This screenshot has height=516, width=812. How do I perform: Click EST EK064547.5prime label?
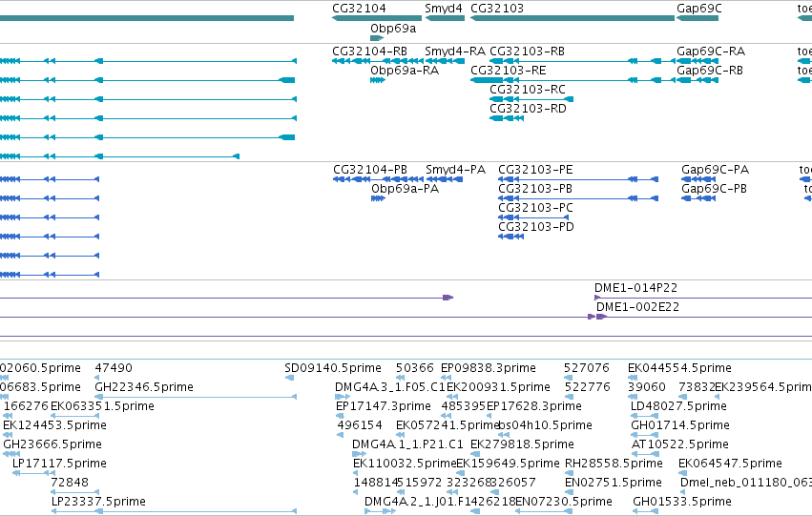point(730,464)
